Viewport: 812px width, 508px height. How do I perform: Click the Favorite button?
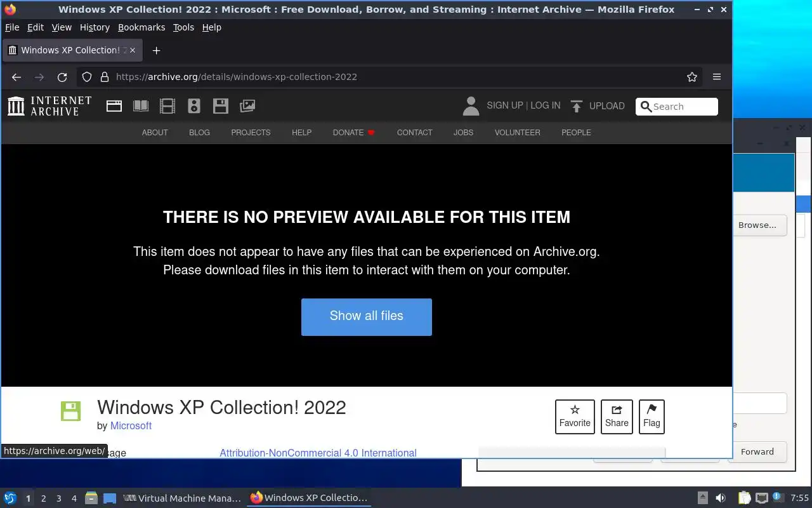[x=575, y=417]
